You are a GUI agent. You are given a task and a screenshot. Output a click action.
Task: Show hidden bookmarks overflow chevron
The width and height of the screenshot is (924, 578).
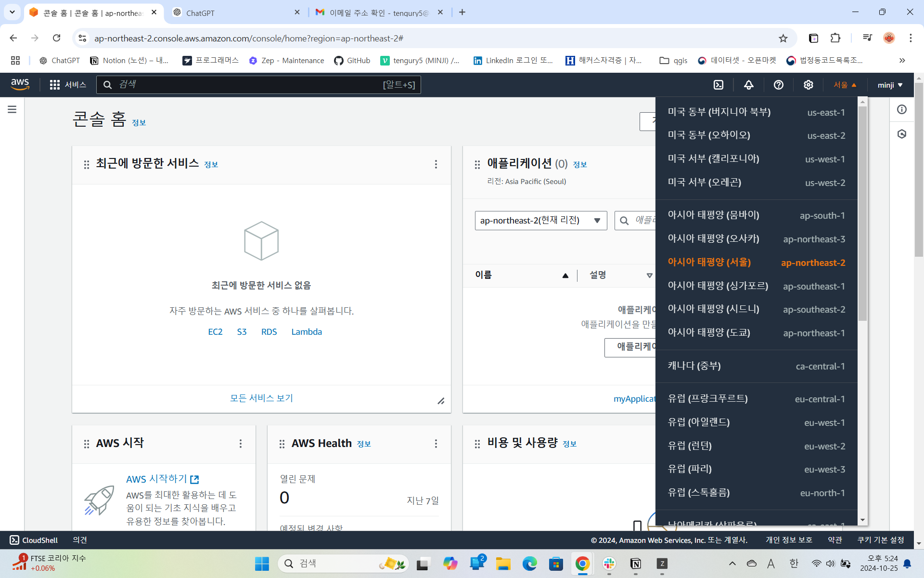(902, 60)
